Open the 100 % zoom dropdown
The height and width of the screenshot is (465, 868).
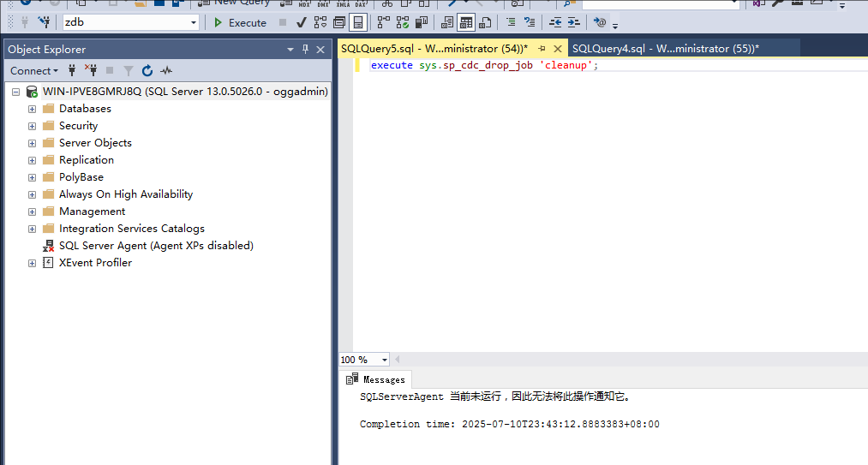click(x=384, y=360)
